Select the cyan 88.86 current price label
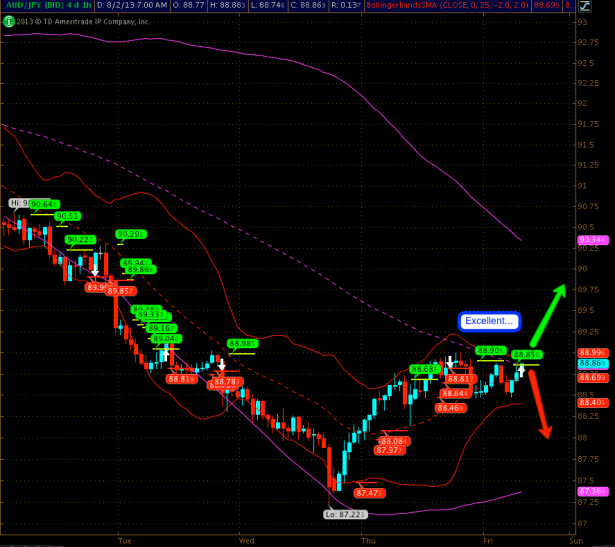Viewport: 615px width, 547px height. coord(590,365)
